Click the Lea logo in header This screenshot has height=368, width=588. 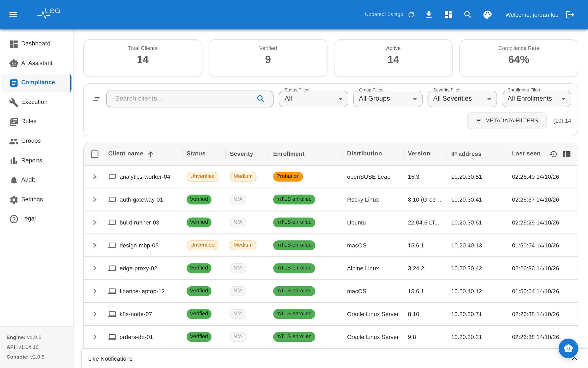[x=49, y=14]
